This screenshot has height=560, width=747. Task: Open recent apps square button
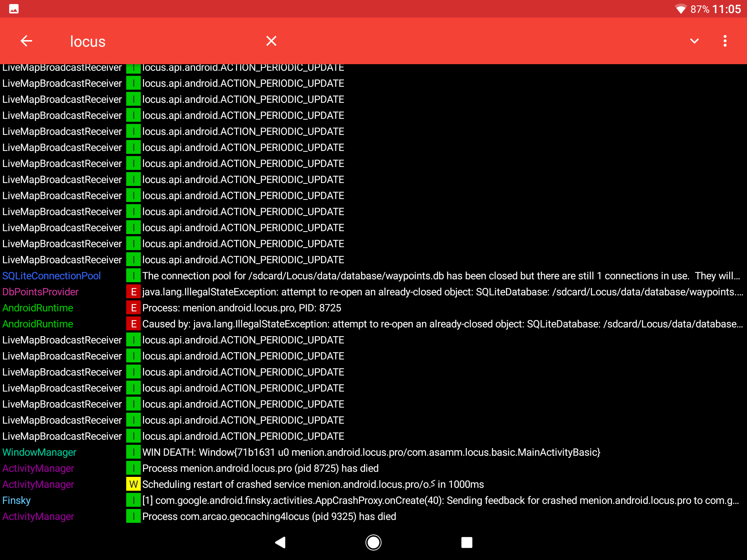coord(467,542)
